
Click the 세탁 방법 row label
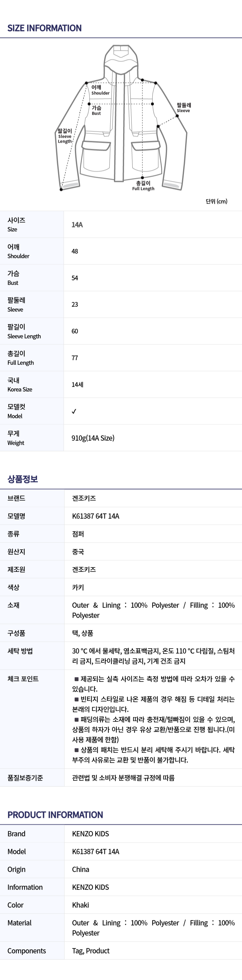tap(20, 651)
